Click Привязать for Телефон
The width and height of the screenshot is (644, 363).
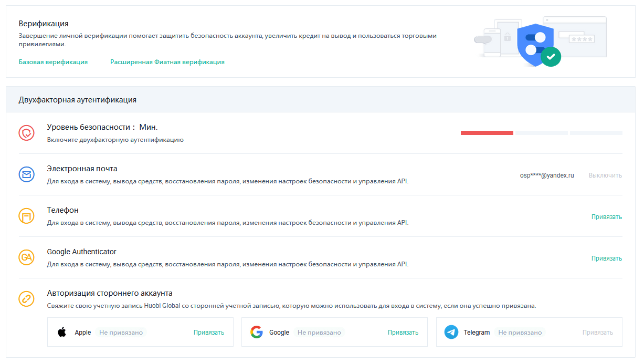click(x=606, y=217)
